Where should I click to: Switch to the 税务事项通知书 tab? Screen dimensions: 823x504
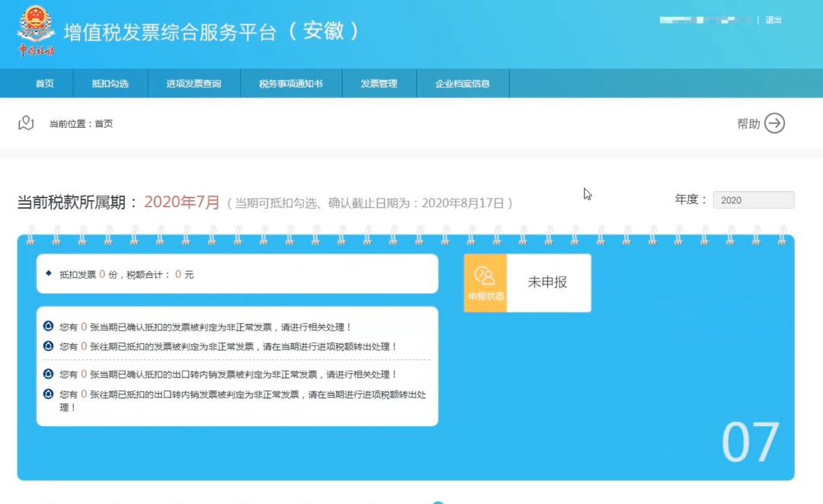pyautogui.click(x=292, y=84)
